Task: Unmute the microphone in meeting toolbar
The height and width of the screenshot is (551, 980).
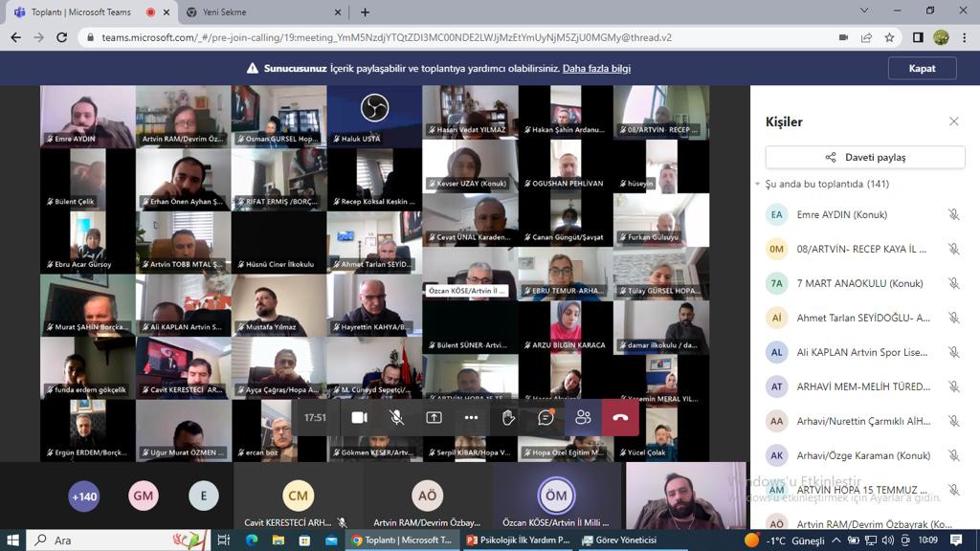Action: 396,418
